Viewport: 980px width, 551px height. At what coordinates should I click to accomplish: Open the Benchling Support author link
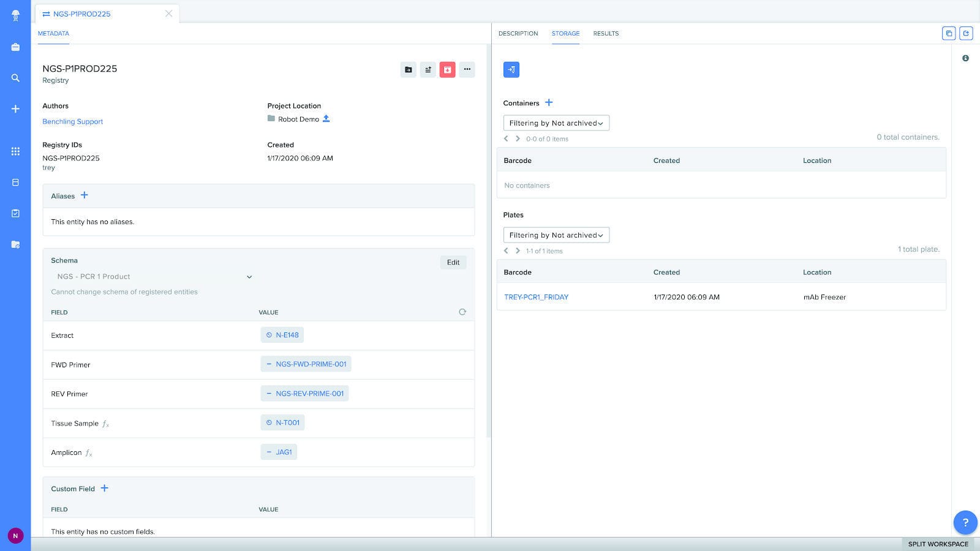(72, 122)
